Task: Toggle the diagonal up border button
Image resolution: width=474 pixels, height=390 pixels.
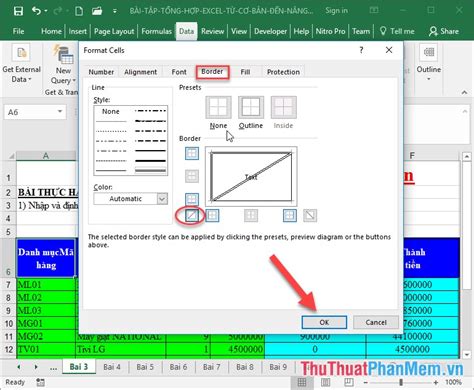Action: pyautogui.click(x=192, y=216)
